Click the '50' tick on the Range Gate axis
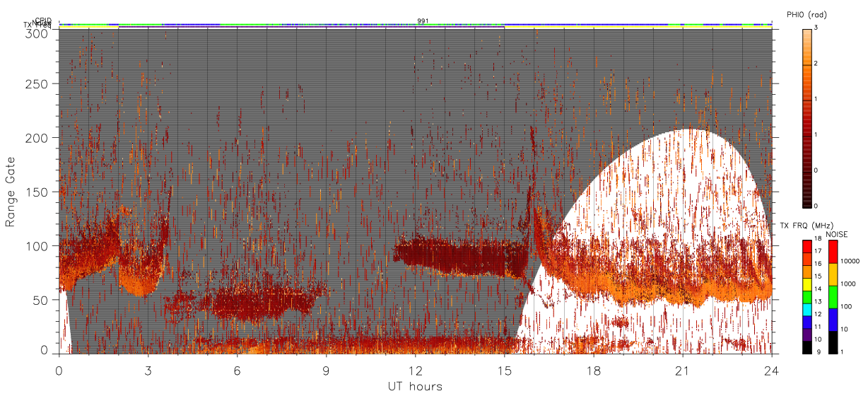Image resolution: width=868 pixels, height=401 pixels. pos(42,300)
